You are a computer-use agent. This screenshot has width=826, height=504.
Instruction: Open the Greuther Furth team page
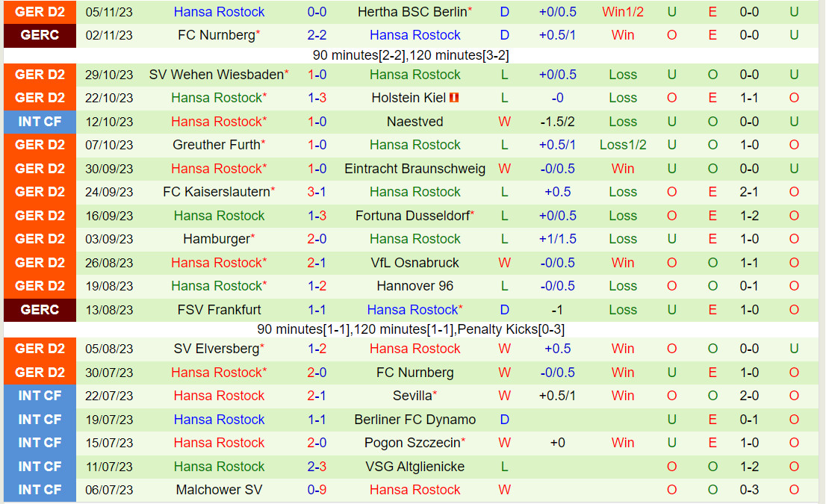click(217, 145)
